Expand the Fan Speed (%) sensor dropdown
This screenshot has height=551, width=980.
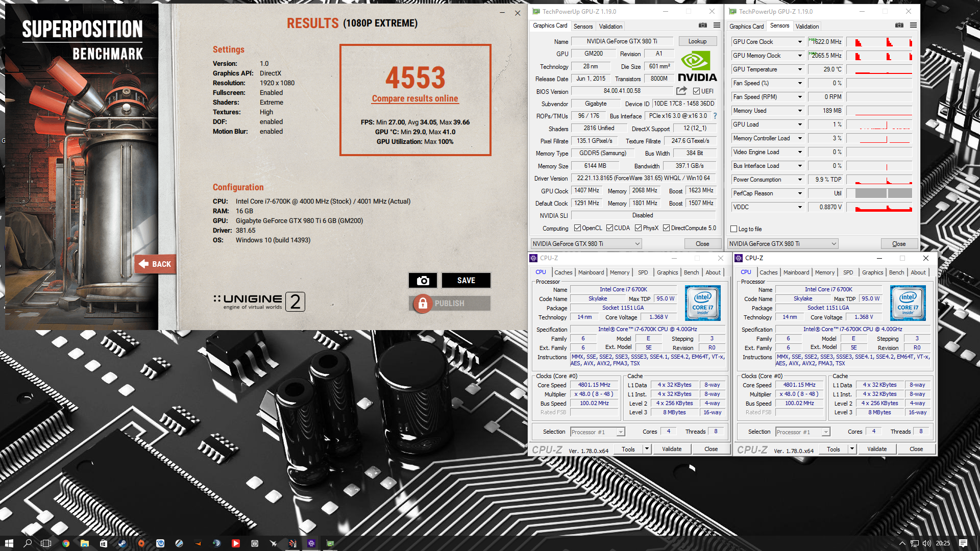click(800, 83)
